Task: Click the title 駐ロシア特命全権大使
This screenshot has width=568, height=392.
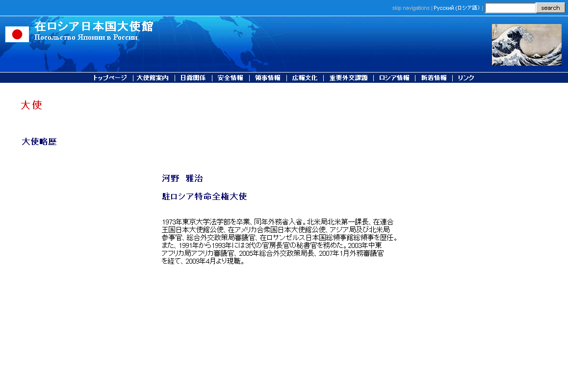Action: click(205, 196)
